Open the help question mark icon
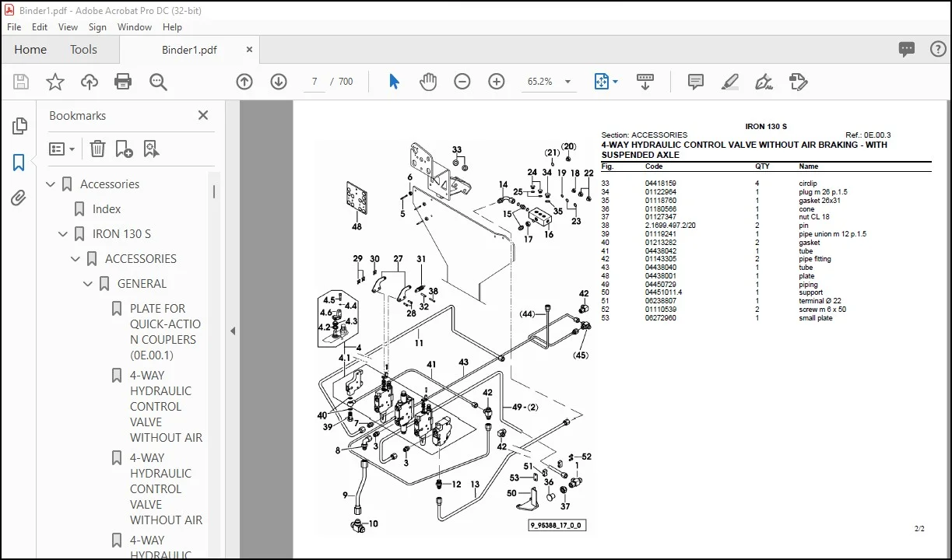Screen dimensions: 952x560 [x=938, y=50]
